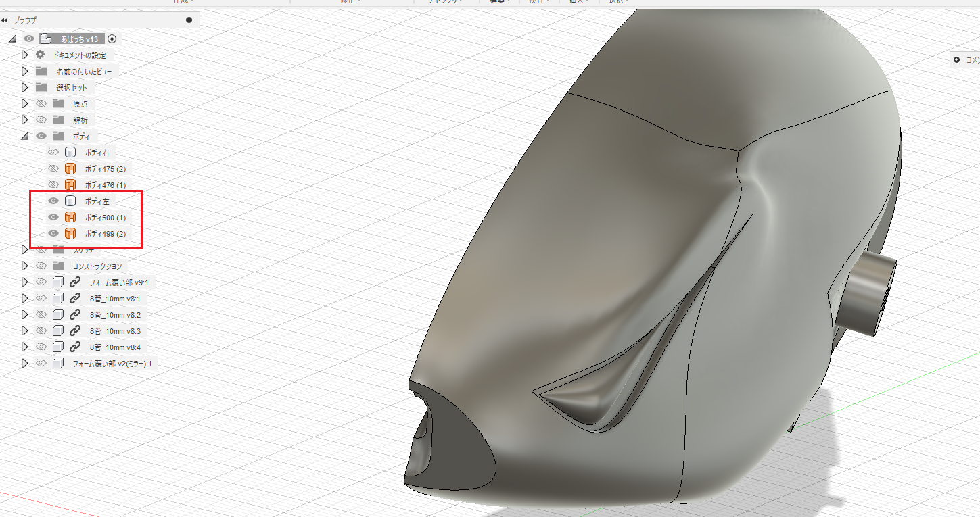Collapse the ブラウザ panel with the double arrow
This screenshot has height=517, width=980.
pos(5,20)
